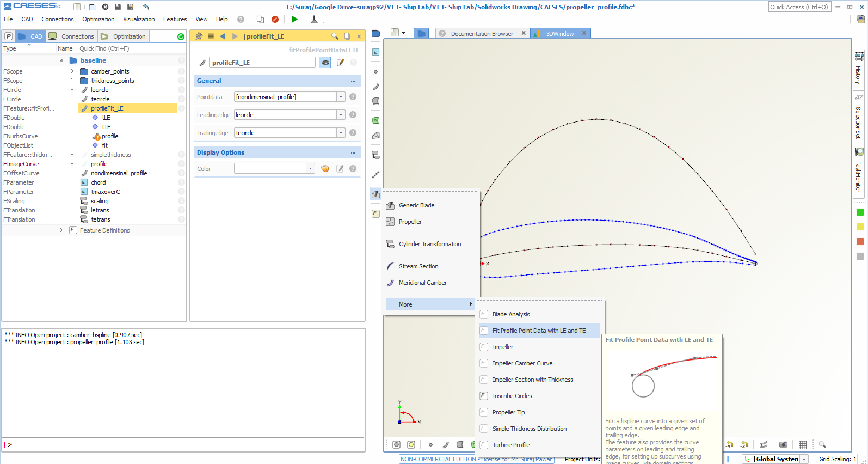Click the magnifier icon in profileFit_LE header
The image size is (868, 464).
[335, 36]
